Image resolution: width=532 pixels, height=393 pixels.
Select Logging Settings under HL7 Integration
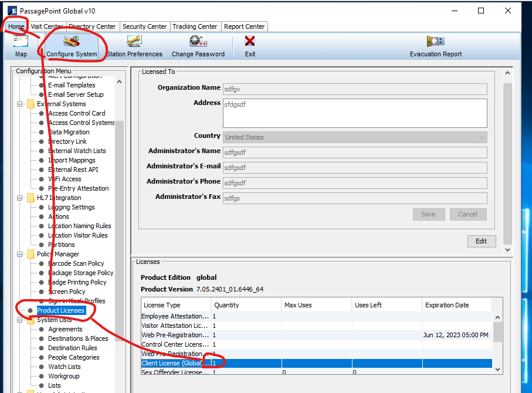tap(71, 207)
